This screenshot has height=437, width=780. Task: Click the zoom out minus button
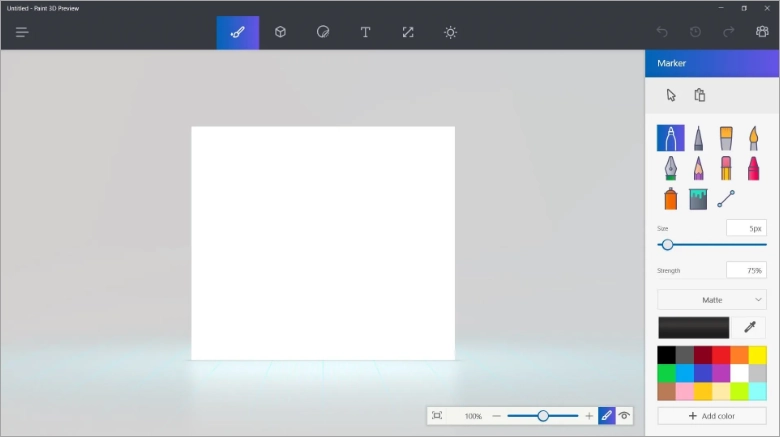coord(496,416)
